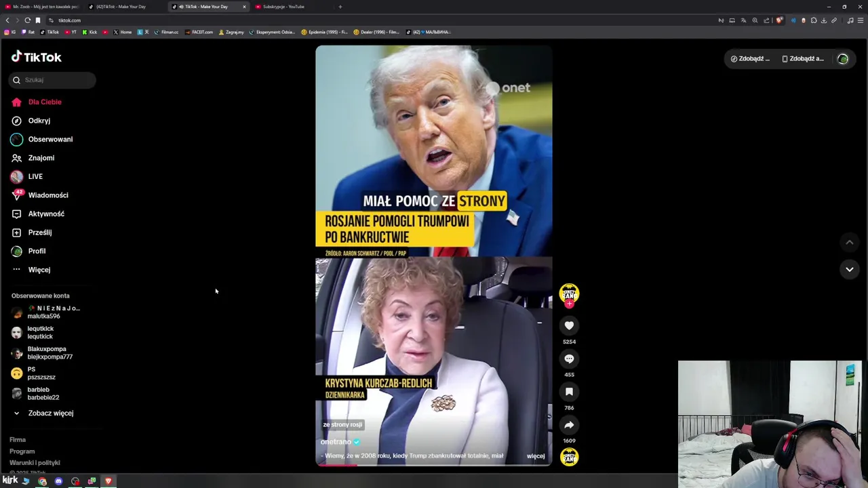The height and width of the screenshot is (488, 868).
Task: Open the media control music note
Action: (x=850, y=20)
